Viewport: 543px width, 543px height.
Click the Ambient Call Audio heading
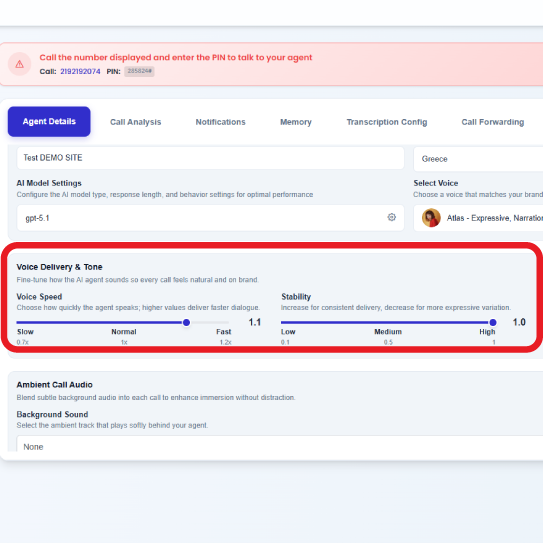(54, 385)
